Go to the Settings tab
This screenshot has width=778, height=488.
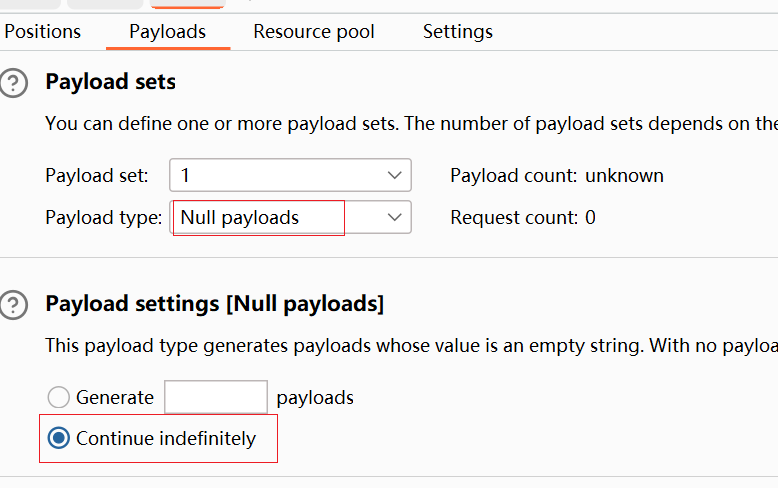click(457, 32)
